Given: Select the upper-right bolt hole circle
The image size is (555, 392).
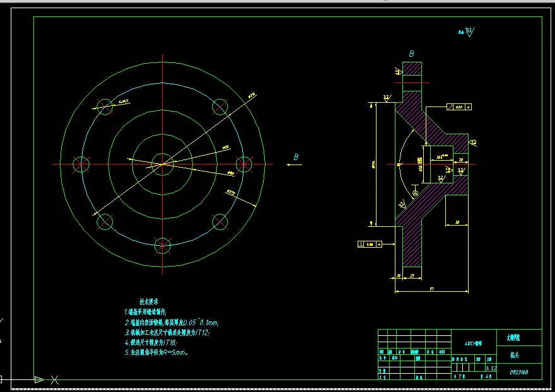Looking at the screenshot, I should 220,107.
